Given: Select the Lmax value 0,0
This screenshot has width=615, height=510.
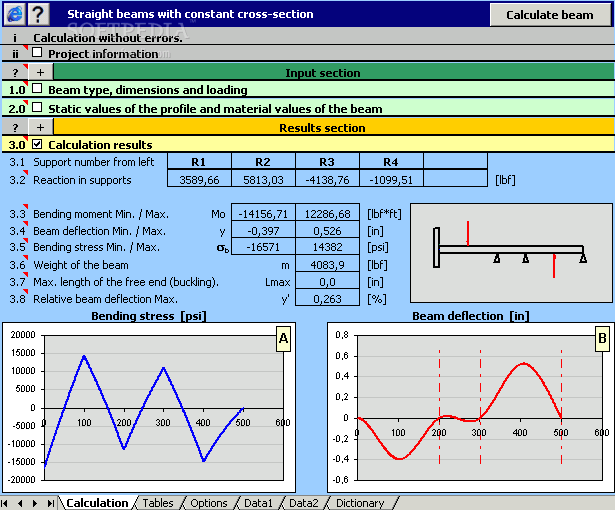Looking at the screenshot, I should pyautogui.click(x=328, y=282).
